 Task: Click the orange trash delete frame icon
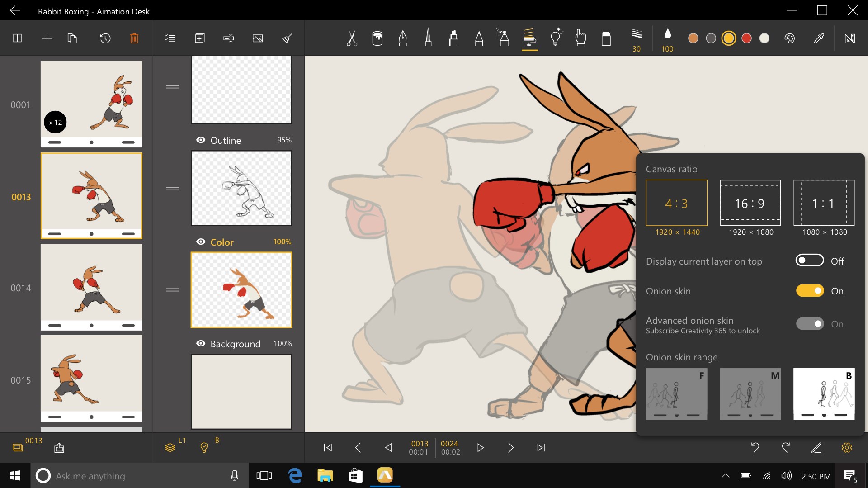tap(134, 38)
